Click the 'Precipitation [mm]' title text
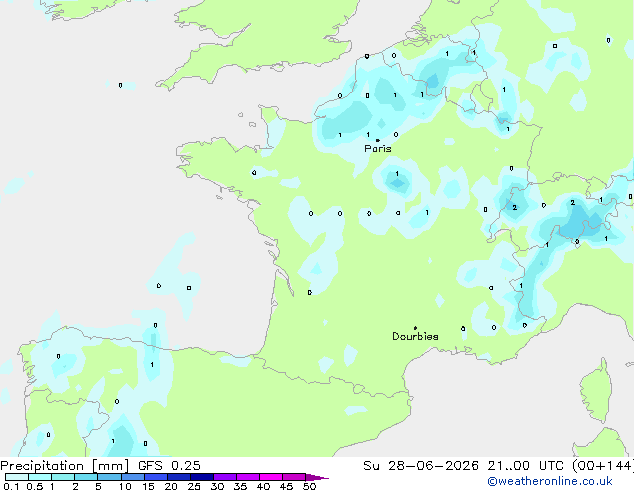This screenshot has width=634, height=490. pyautogui.click(x=64, y=466)
